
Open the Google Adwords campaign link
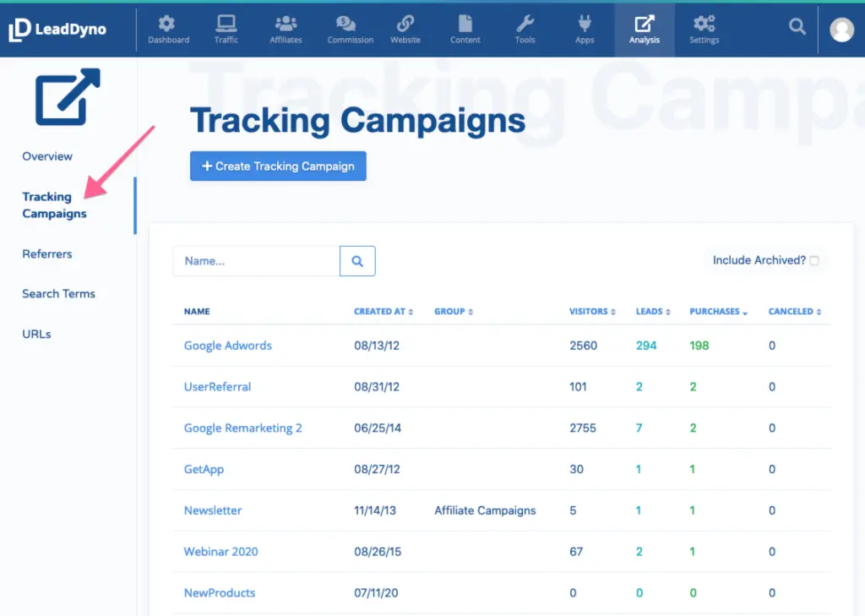tap(228, 346)
